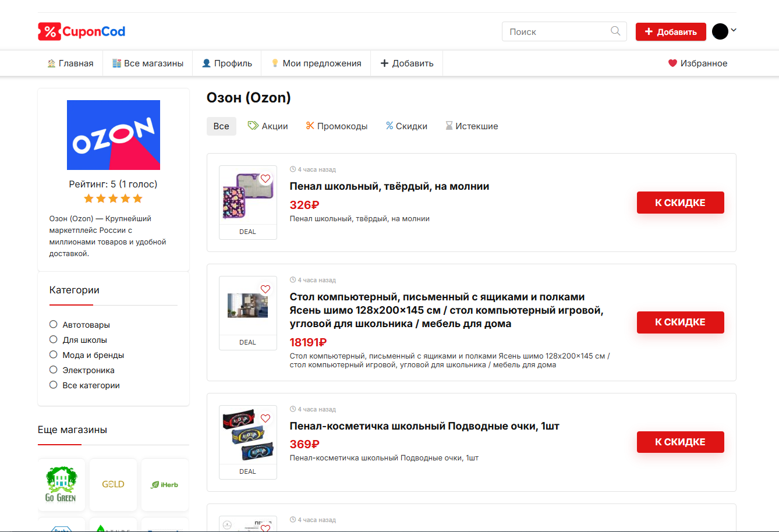The height and width of the screenshot is (532, 779).
Task: Click К СКИДКЕ for the 18191₽ desk
Action: (680, 322)
